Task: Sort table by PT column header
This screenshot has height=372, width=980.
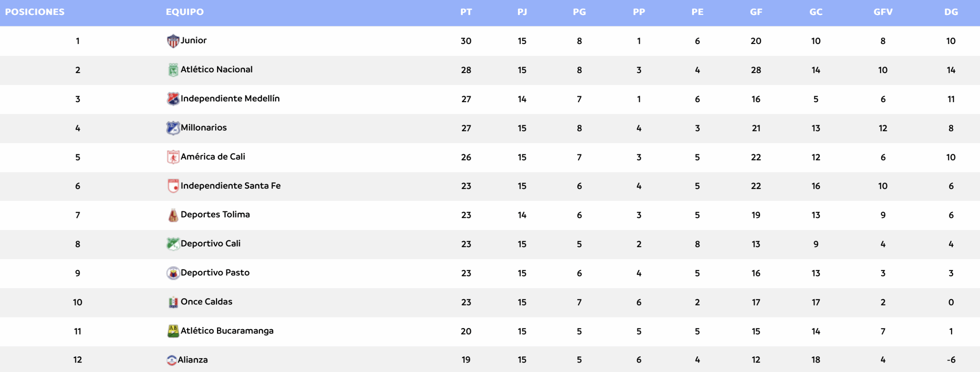Action: pyautogui.click(x=466, y=12)
